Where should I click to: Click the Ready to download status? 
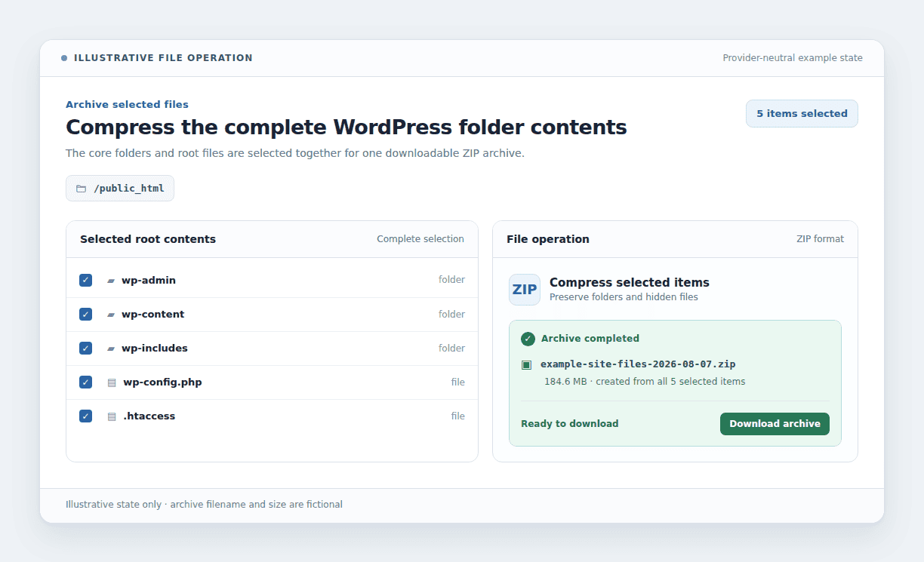click(x=570, y=424)
